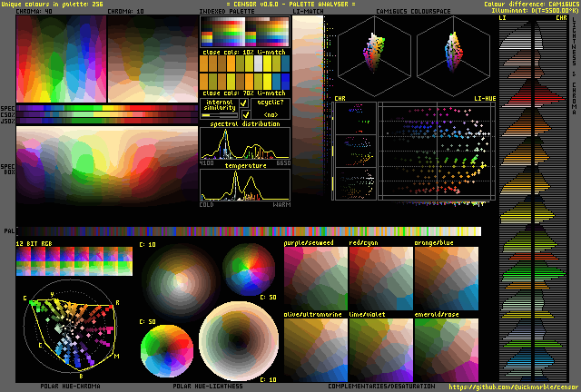This screenshot has height=392, width=581.
Task: Click the orange/blue complementaries panel
Action: tap(446, 276)
